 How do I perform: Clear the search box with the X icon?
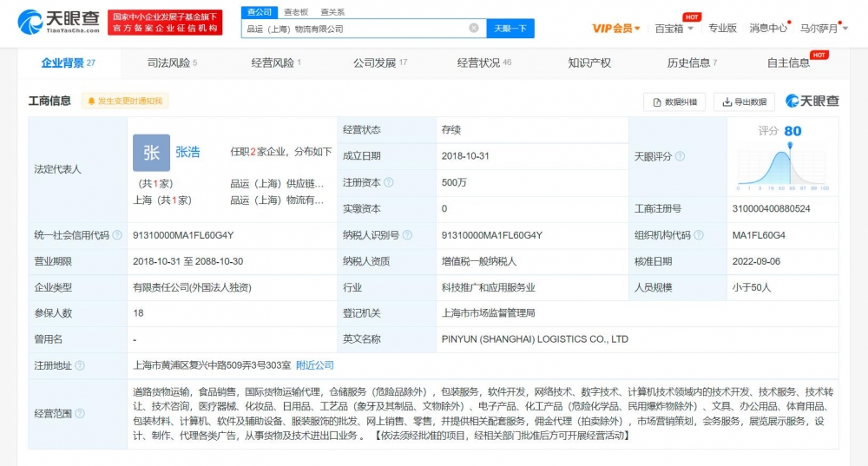474,29
